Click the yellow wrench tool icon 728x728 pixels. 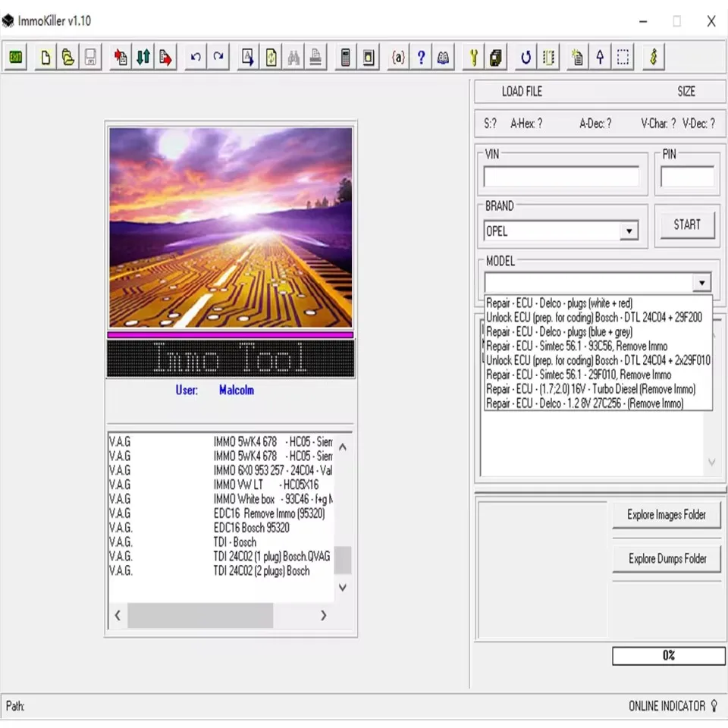click(x=473, y=57)
